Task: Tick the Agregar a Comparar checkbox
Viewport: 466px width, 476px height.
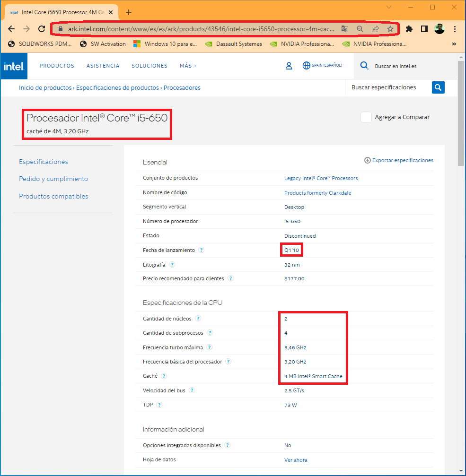Action: tap(366, 117)
